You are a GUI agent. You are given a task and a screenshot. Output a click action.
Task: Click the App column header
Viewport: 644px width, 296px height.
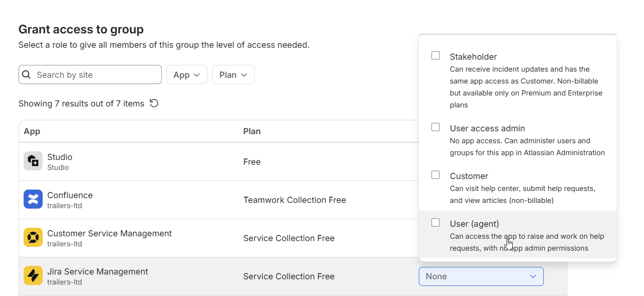(32, 131)
